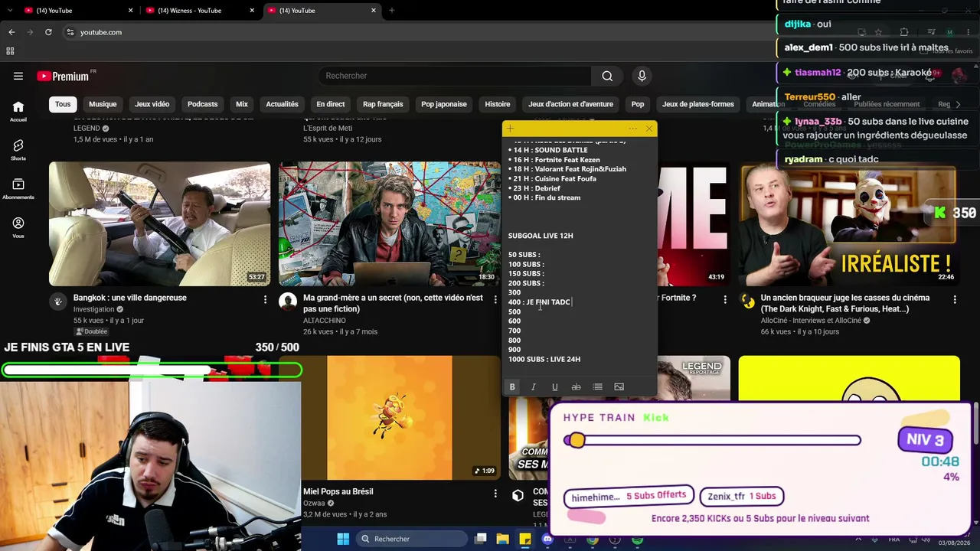980x551 pixels.
Task: Select the Jeux de plates-formes chip
Action: coord(698,104)
